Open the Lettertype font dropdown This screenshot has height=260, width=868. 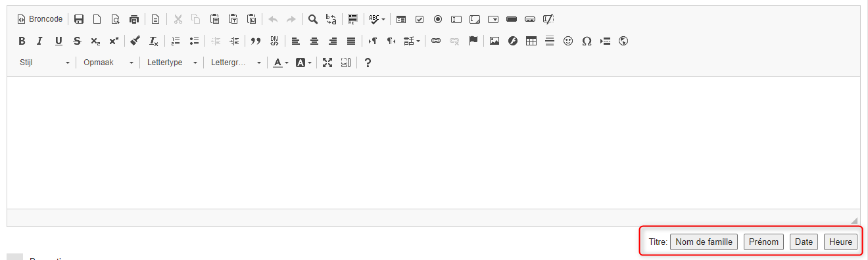[172, 63]
